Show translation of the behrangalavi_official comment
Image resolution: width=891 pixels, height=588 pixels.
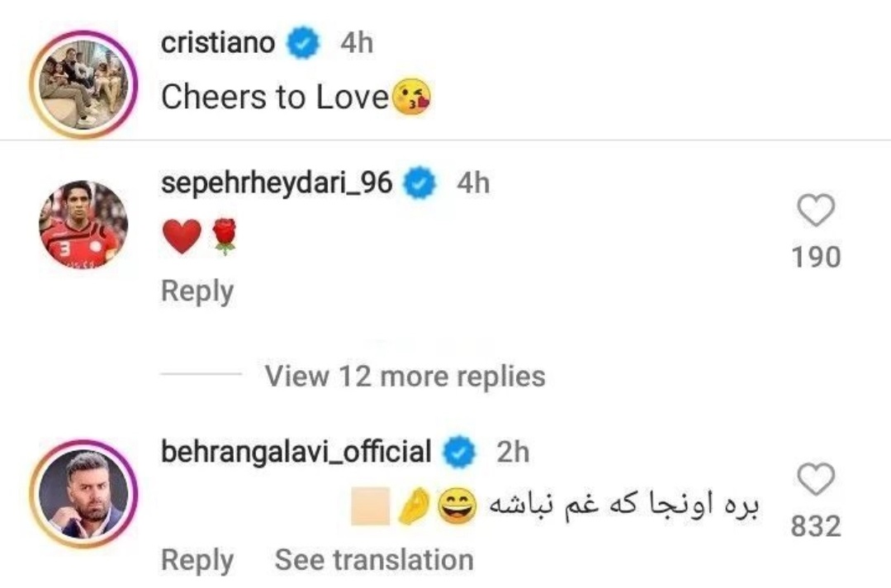(374, 560)
